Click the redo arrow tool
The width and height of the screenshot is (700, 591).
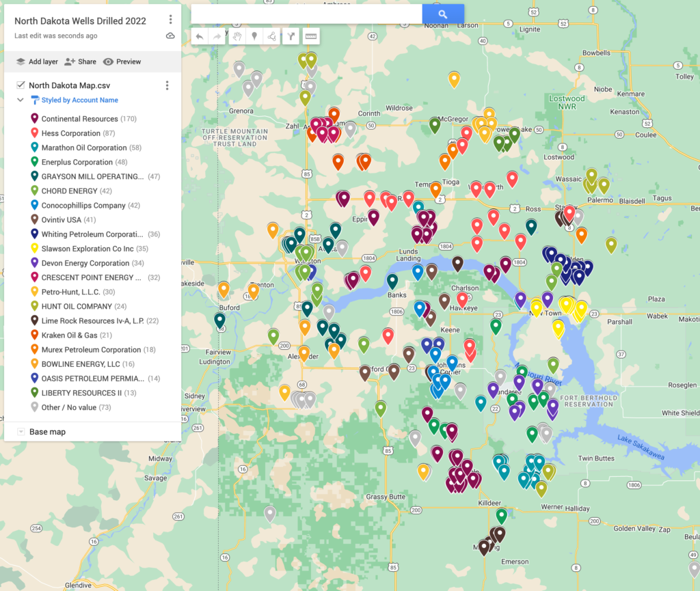(217, 37)
